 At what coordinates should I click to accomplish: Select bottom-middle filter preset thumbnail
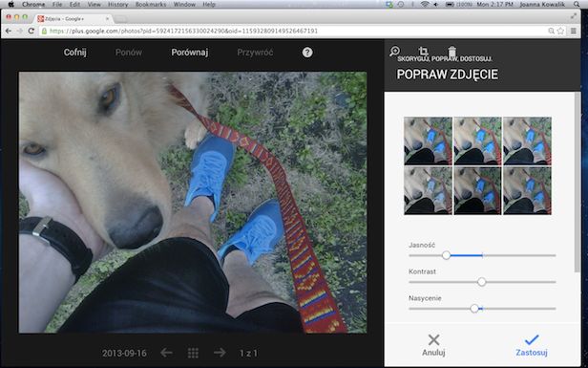point(477,191)
